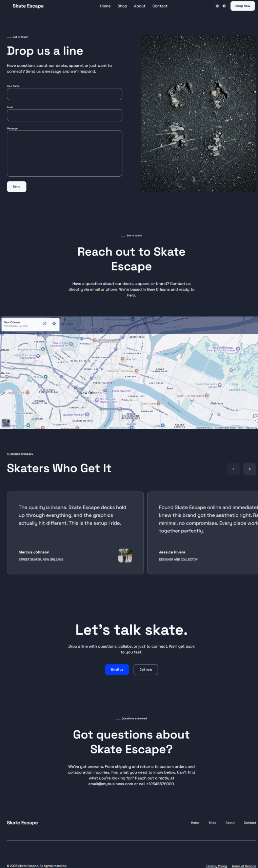Open Contact in the top navigation
The width and height of the screenshot is (258, 868).
point(160,6)
